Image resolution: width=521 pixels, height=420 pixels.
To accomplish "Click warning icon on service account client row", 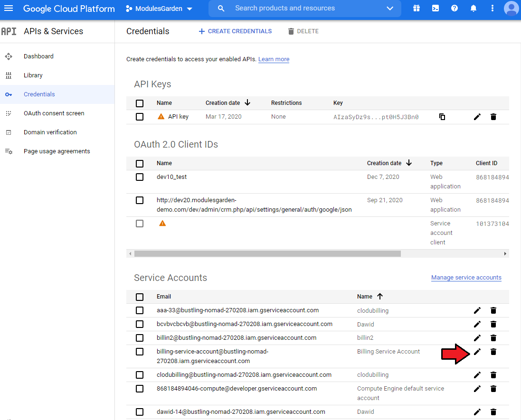I will (162, 224).
